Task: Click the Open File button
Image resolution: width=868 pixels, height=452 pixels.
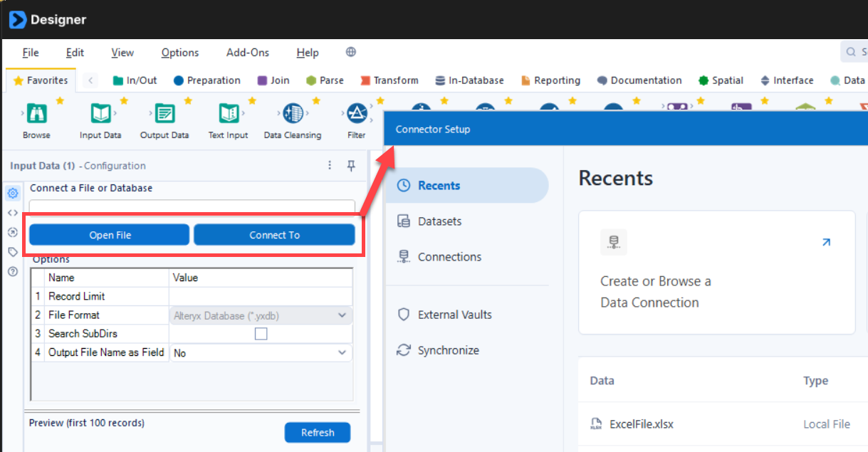Action: pos(110,235)
